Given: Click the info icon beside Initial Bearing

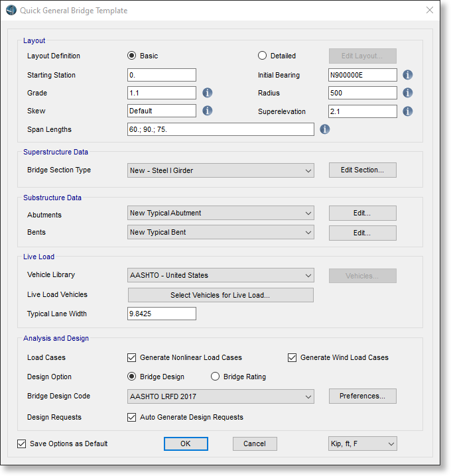Looking at the screenshot, I should [x=408, y=75].
